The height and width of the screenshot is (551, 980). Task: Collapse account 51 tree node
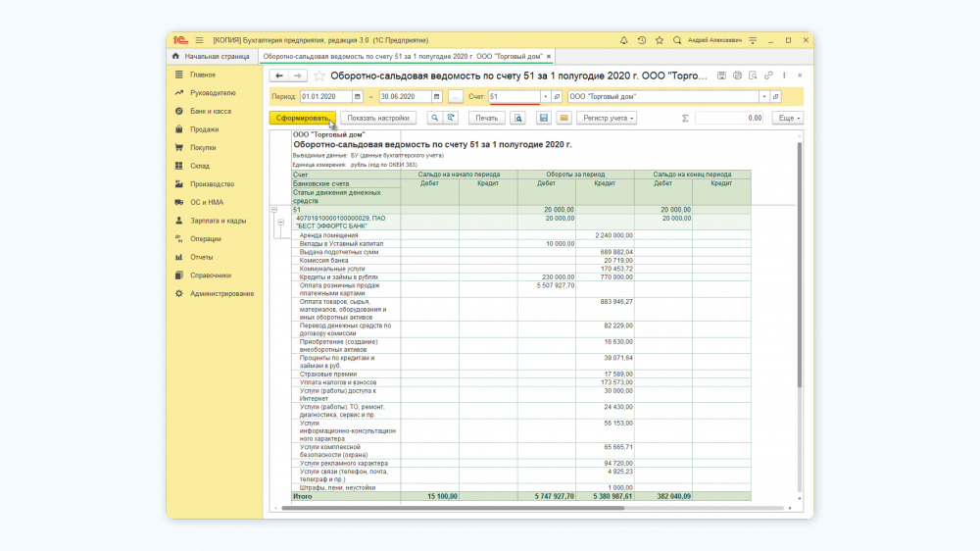point(273,210)
